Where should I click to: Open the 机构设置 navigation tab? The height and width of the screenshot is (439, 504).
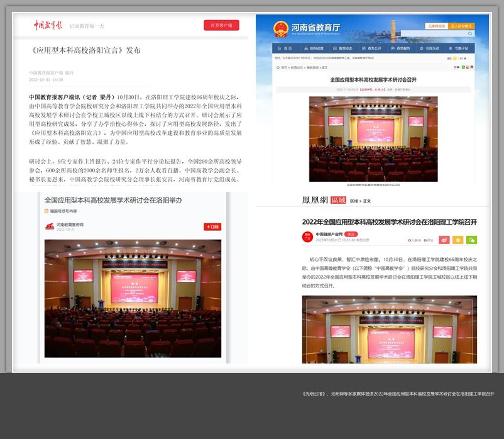pyautogui.click(x=314, y=48)
